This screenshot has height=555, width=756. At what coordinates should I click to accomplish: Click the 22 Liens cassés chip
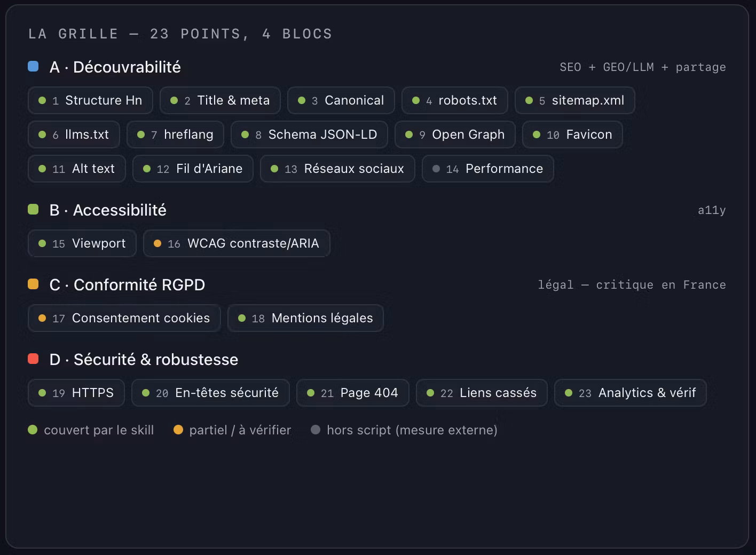[482, 393]
